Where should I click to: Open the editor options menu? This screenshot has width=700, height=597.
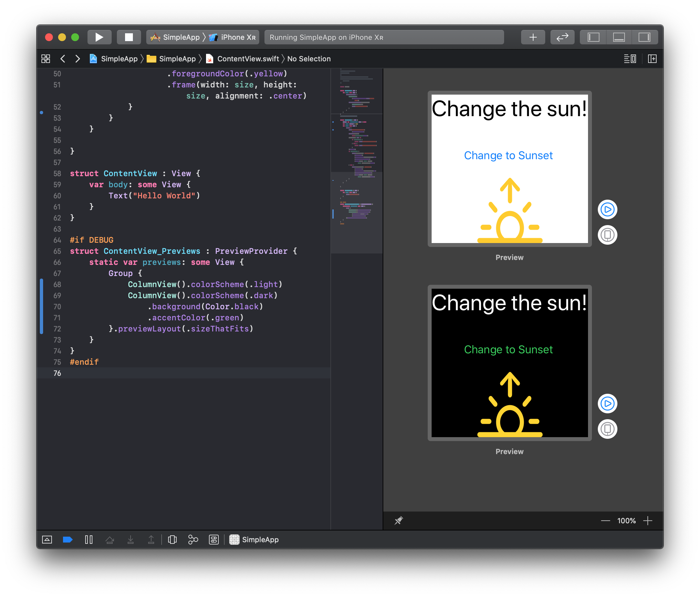tap(630, 59)
